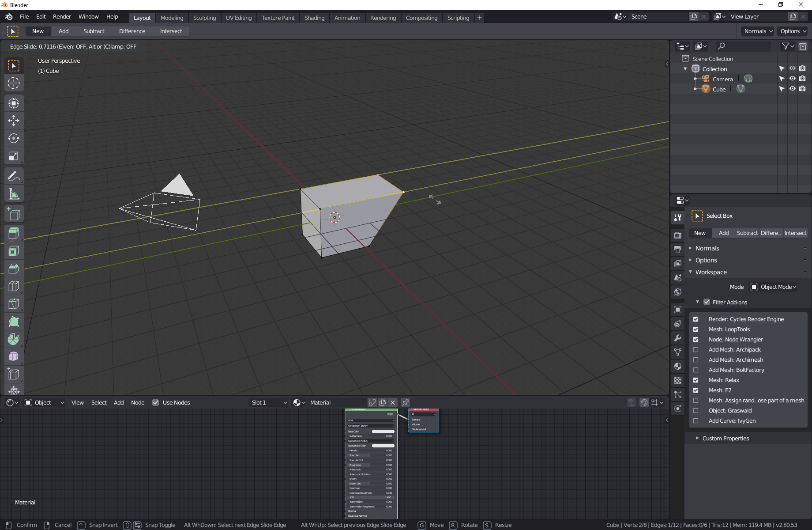Expand the Normals panel in properties
The height and width of the screenshot is (530, 812).
click(x=707, y=248)
